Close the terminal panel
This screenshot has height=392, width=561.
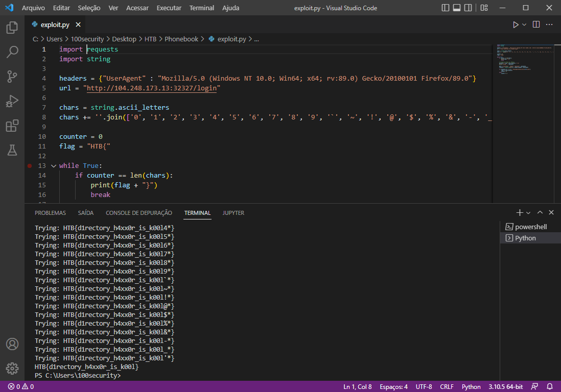point(551,213)
